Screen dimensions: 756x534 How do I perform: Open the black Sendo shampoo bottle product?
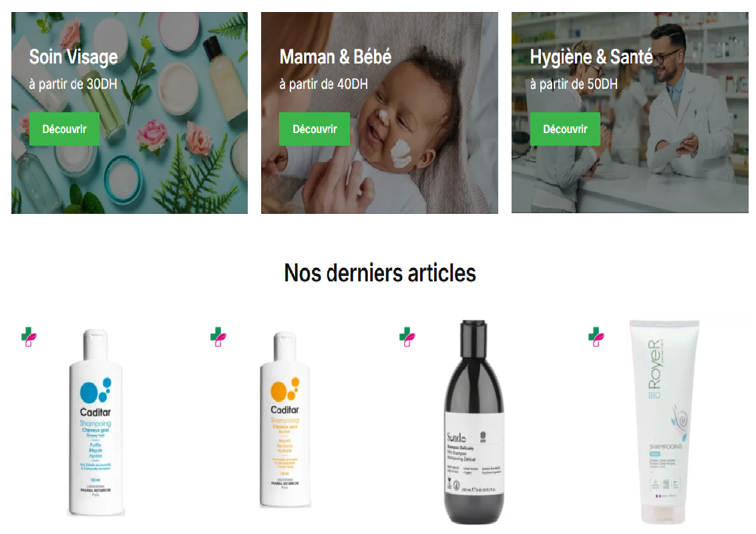pyautogui.click(x=474, y=422)
